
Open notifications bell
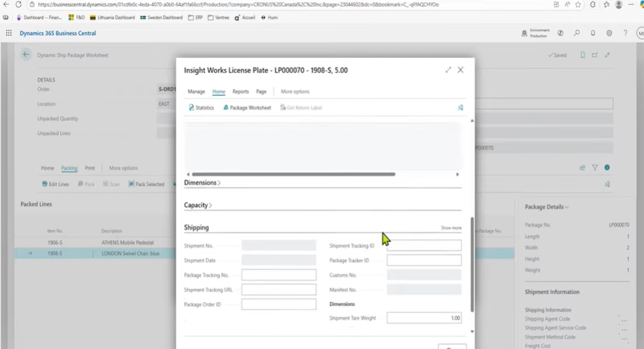pyautogui.click(x=592, y=33)
